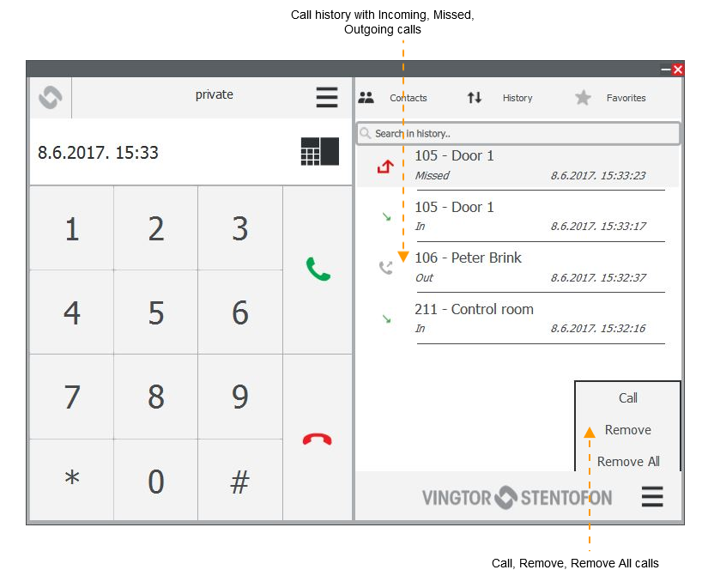This screenshot has height=588, width=702.
Task: Select missed call entry 105 - Door 1
Action: (x=517, y=166)
